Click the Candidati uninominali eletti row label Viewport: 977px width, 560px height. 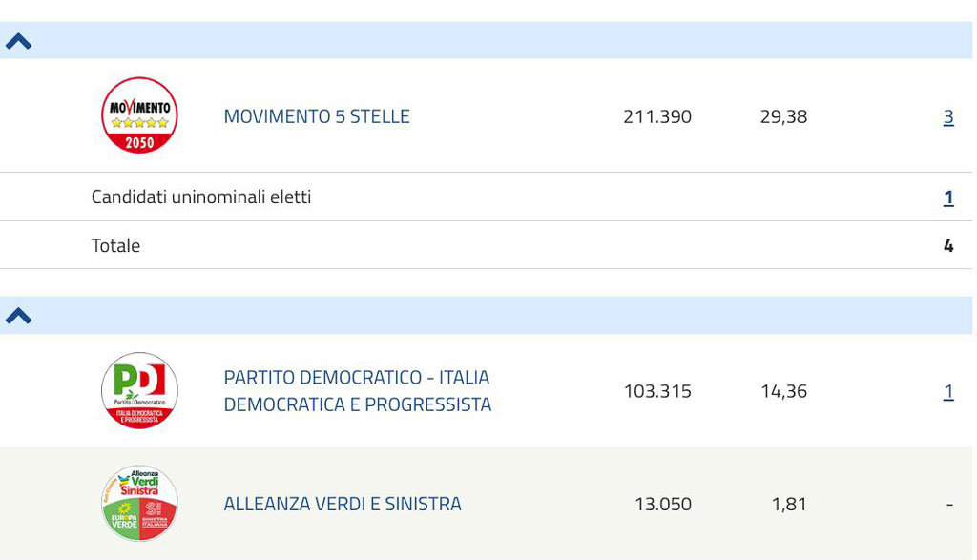coord(201,197)
